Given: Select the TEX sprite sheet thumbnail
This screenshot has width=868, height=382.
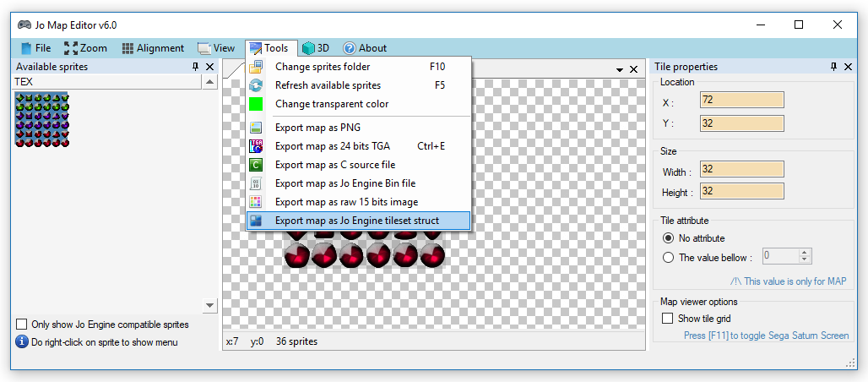Looking at the screenshot, I should 41,120.
